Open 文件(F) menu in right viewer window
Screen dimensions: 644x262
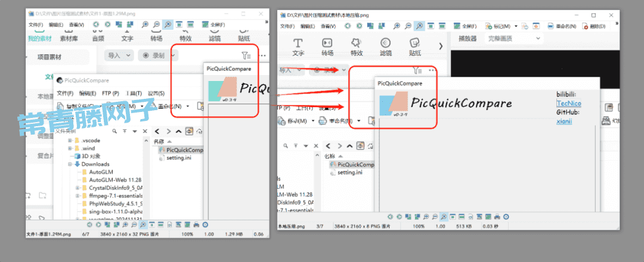pyautogui.click(x=287, y=26)
